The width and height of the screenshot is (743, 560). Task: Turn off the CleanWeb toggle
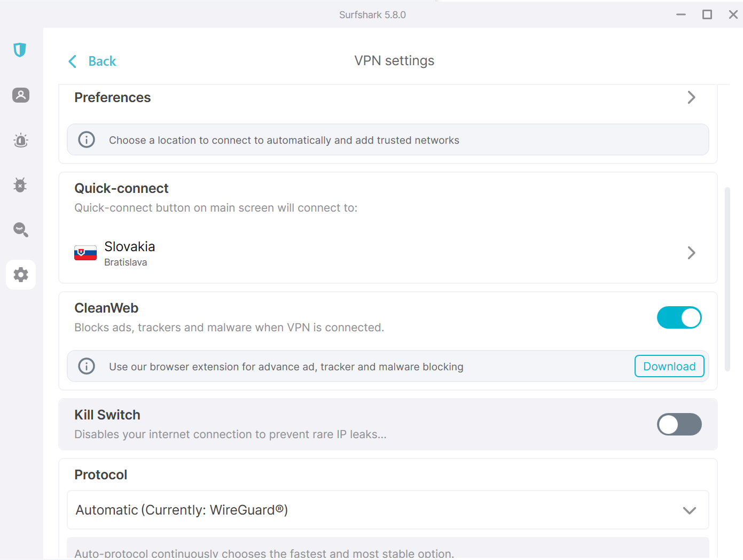(679, 317)
